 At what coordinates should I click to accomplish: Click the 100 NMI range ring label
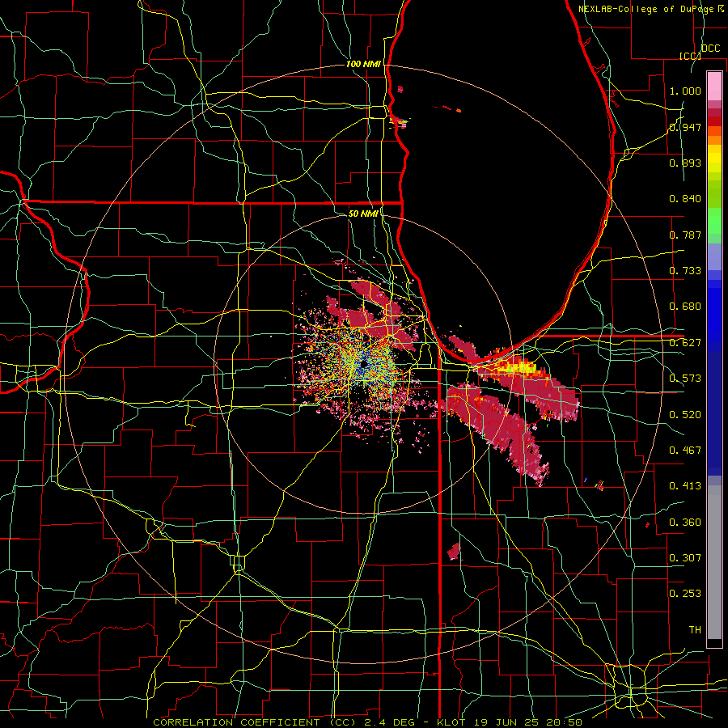point(363,64)
